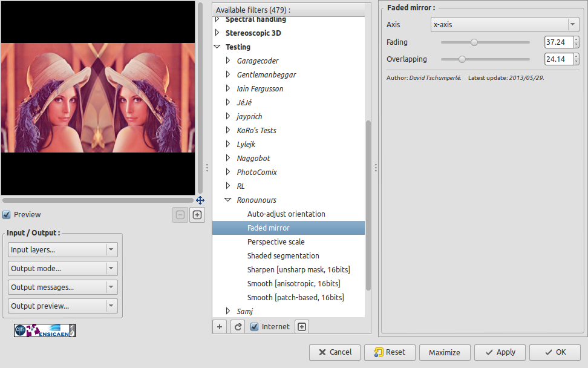Viewport: 588px width, 368px height.
Task: Apply the Faded mirror filter
Action: [x=500, y=353]
